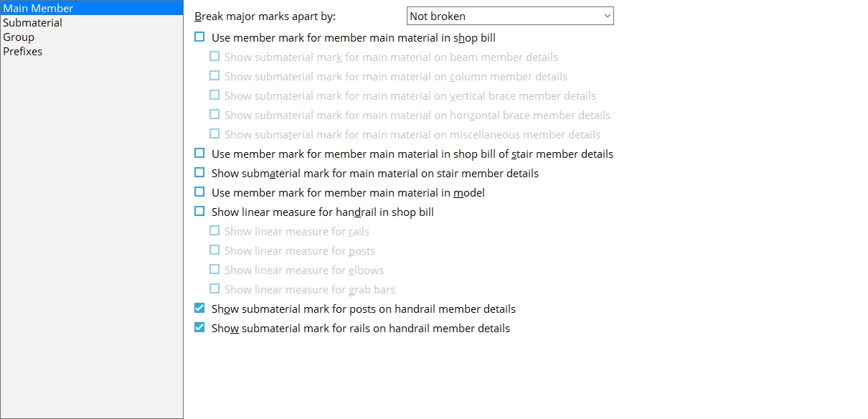Open the Prefixes section

[x=23, y=52]
